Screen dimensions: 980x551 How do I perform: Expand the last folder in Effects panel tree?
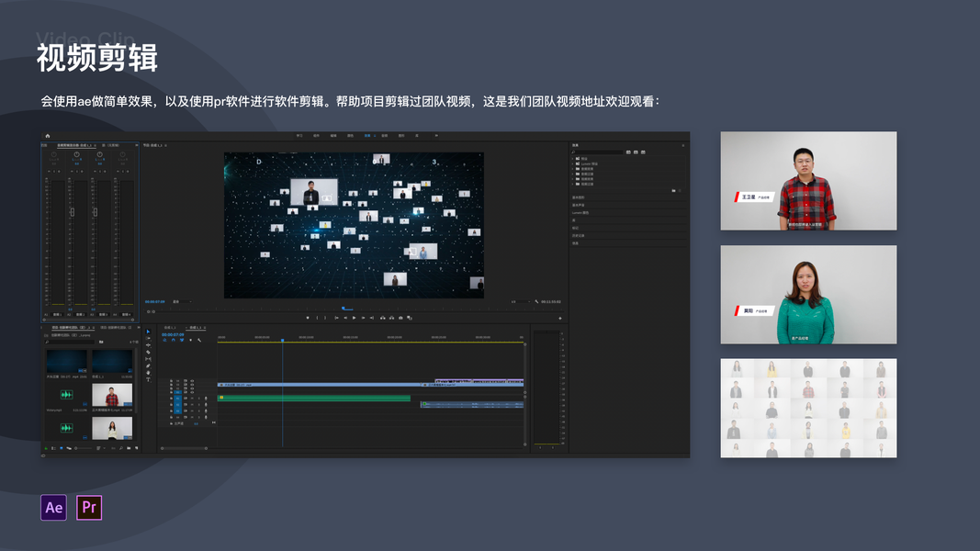point(572,185)
